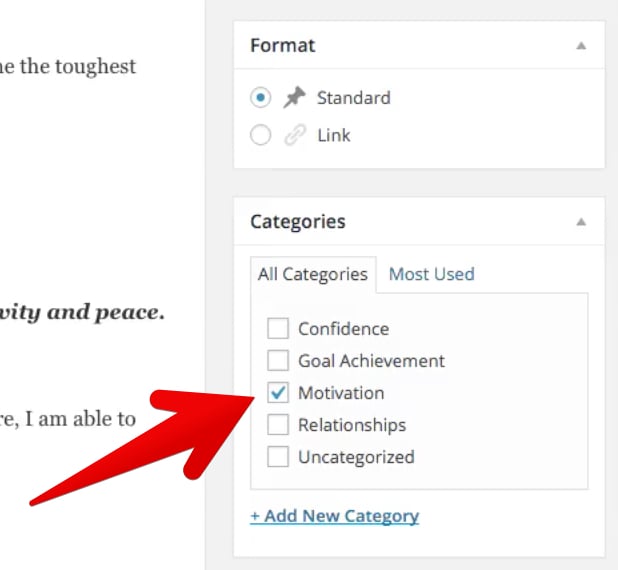Check the Uncategorized box
The width and height of the screenshot is (618, 570).
[x=277, y=456]
